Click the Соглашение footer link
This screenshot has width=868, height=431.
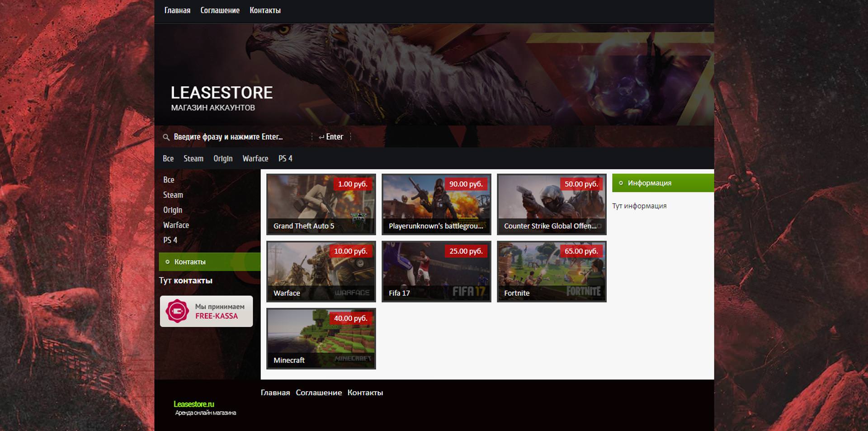319,393
